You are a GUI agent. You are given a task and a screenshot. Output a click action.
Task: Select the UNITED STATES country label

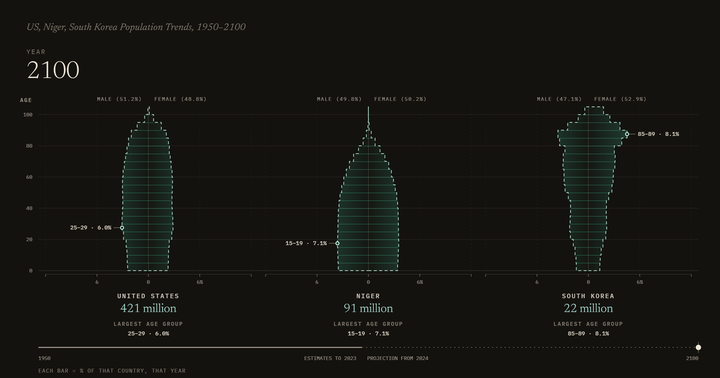click(x=148, y=296)
